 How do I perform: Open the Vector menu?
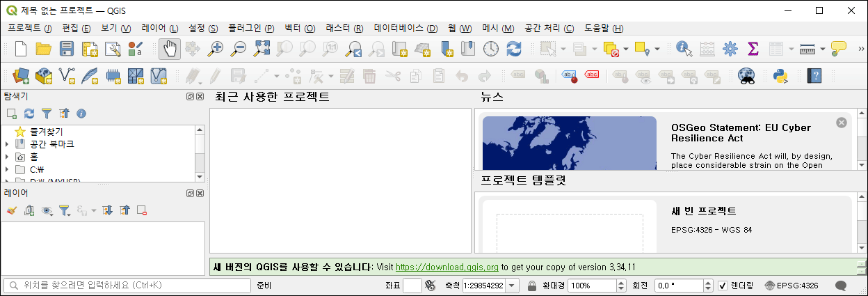(x=300, y=28)
